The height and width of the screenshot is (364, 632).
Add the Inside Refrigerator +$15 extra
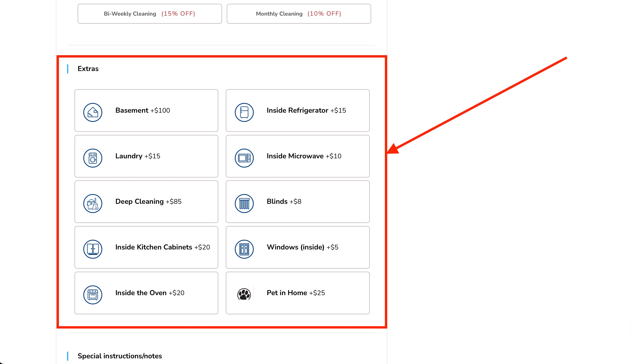pos(298,111)
